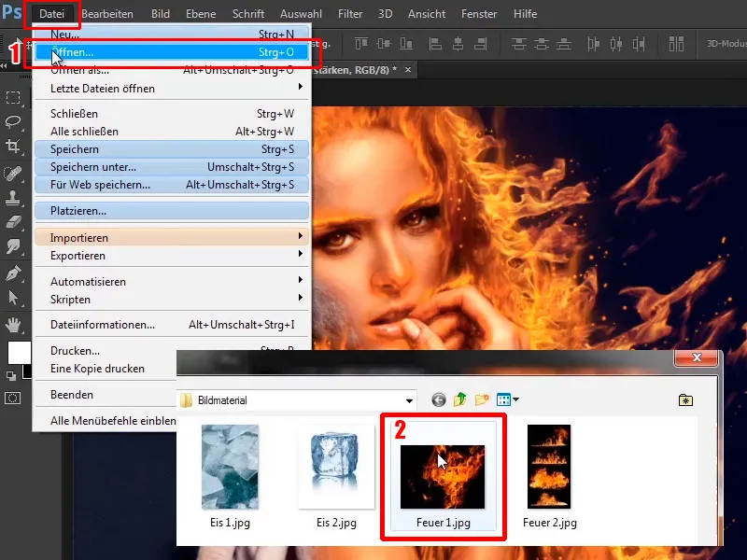Image resolution: width=747 pixels, height=560 pixels.
Task: Open the Hilfe menu
Action: click(525, 14)
